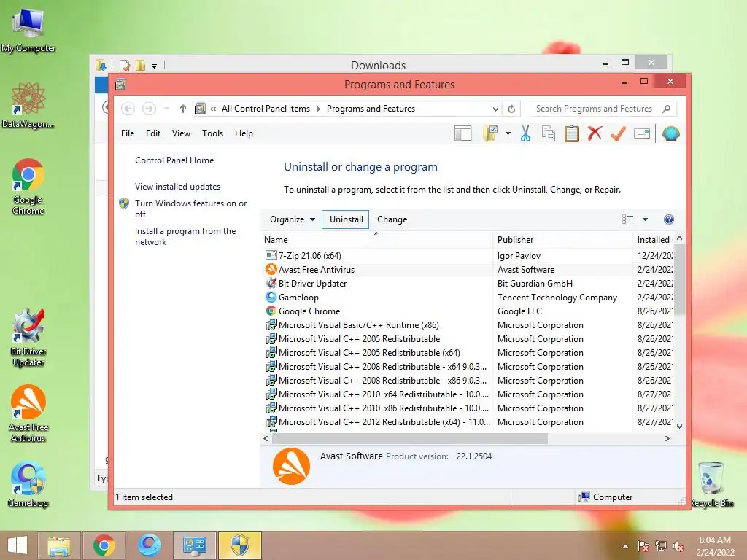The width and height of the screenshot is (747, 560).
Task: Open Install a program from the network
Action: 185,236
